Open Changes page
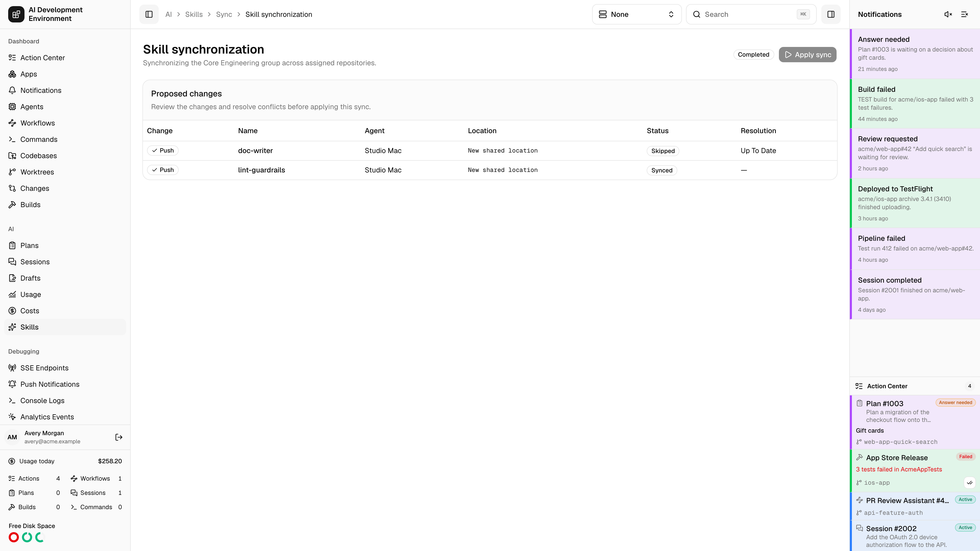The height and width of the screenshot is (551, 980). [x=65, y=189]
